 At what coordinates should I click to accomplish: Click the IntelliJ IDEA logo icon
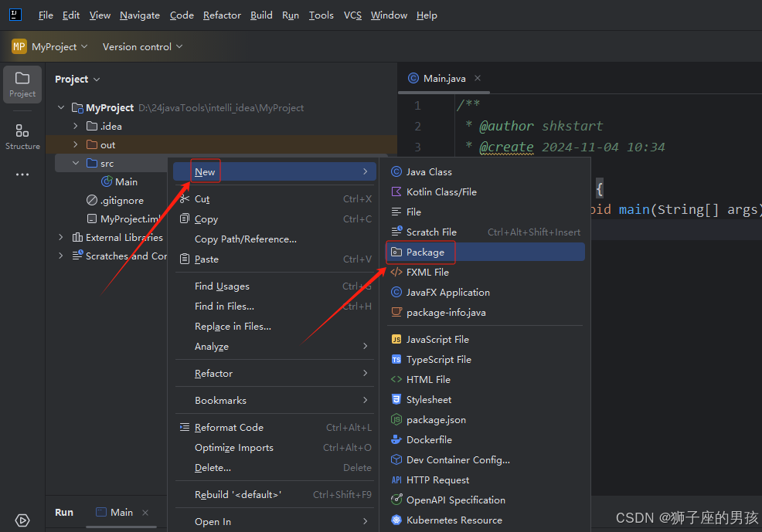click(x=15, y=15)
